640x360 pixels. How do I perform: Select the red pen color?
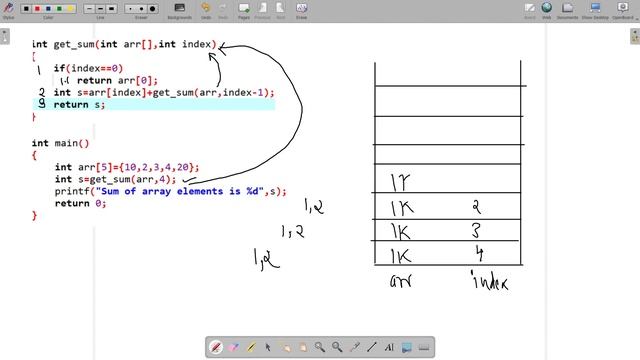pyautogui.click(x=37, y=9)
